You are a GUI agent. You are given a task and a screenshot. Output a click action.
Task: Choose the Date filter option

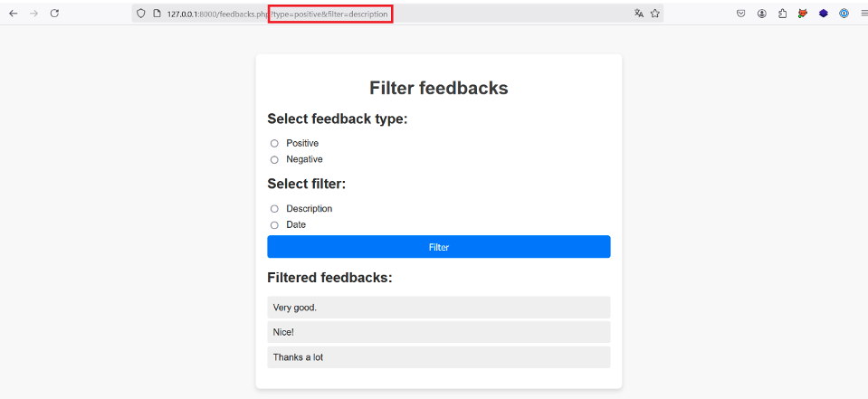pyautogui.click(x=274, y=225)
